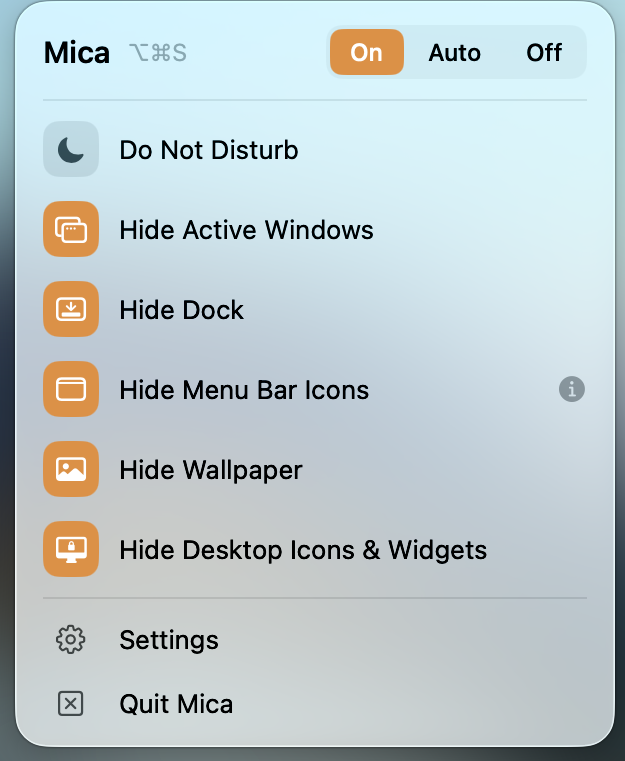Toggle the Hide Active Windows icon

(71, 229)
